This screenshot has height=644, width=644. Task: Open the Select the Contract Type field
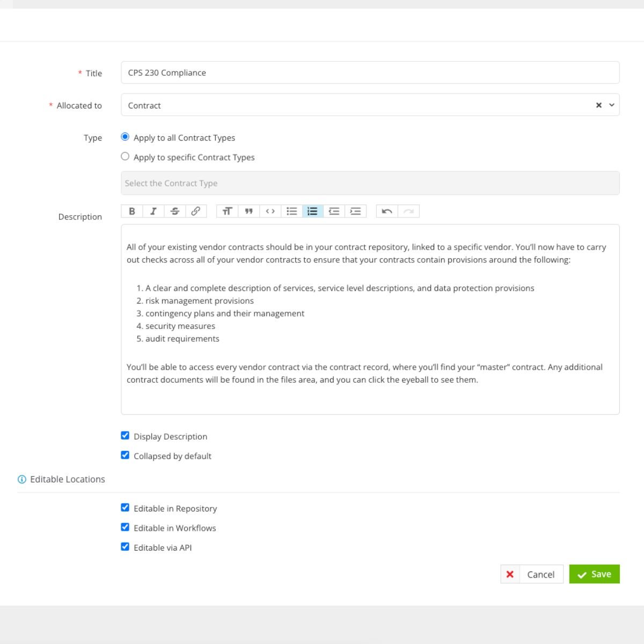[370, 183]
